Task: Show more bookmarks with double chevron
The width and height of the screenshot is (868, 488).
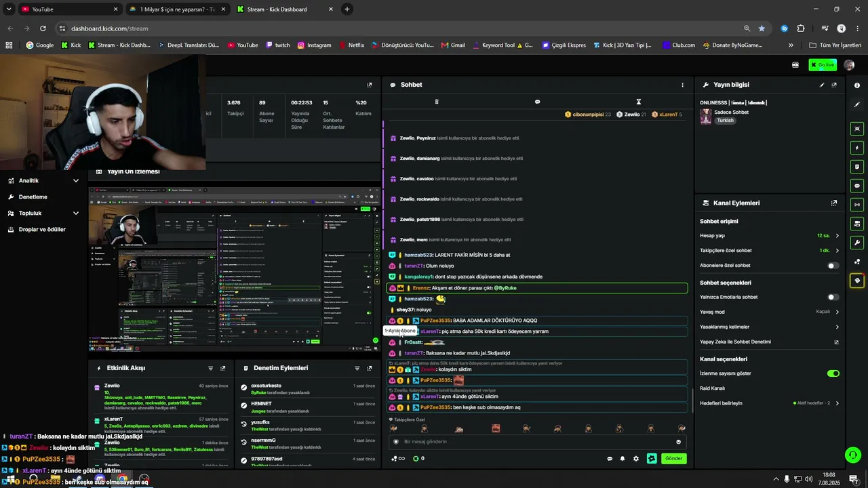Action: pos(791,45)
